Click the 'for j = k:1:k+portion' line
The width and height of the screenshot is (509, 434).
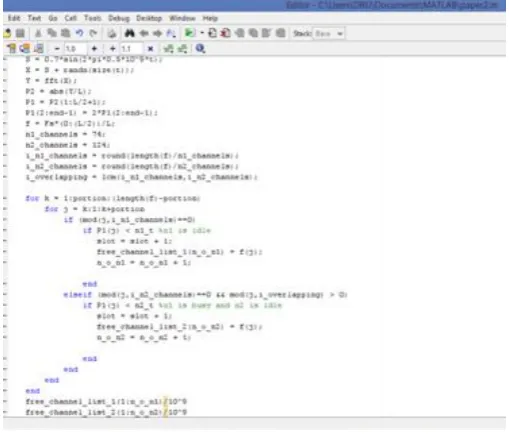point(95,209)
